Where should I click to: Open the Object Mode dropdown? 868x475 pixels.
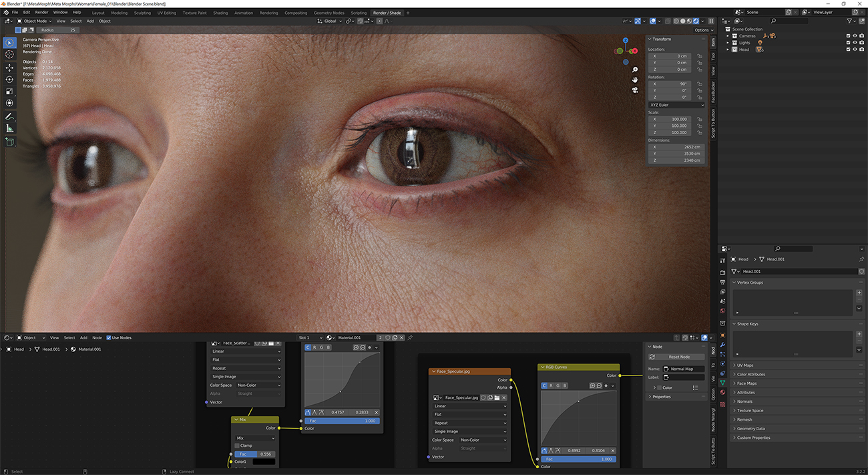coord(33,21)
